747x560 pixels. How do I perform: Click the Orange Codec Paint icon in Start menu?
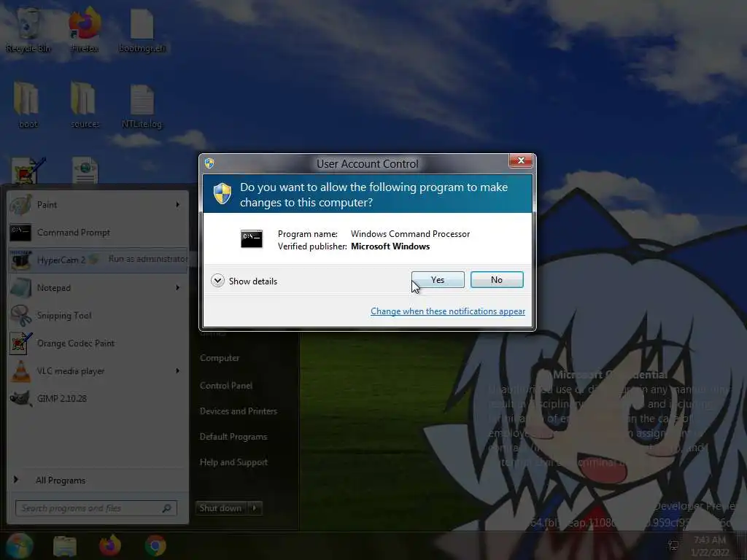21,343
